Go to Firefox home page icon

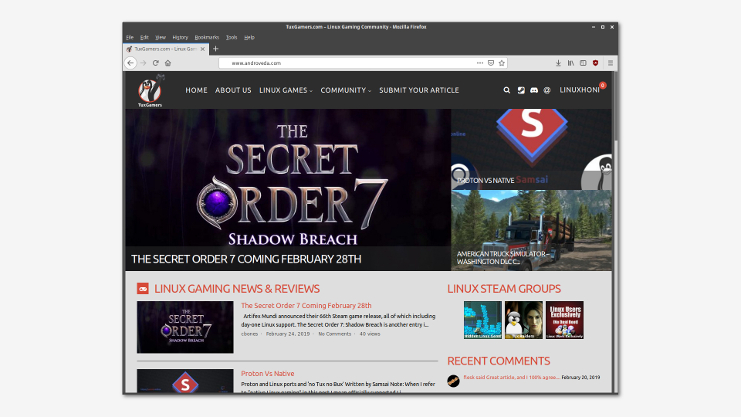(x=168, y=62)
